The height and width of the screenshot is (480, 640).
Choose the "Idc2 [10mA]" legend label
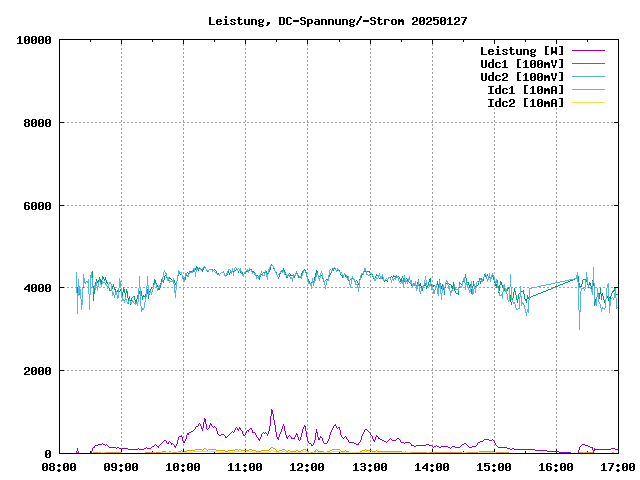(525, 103)
